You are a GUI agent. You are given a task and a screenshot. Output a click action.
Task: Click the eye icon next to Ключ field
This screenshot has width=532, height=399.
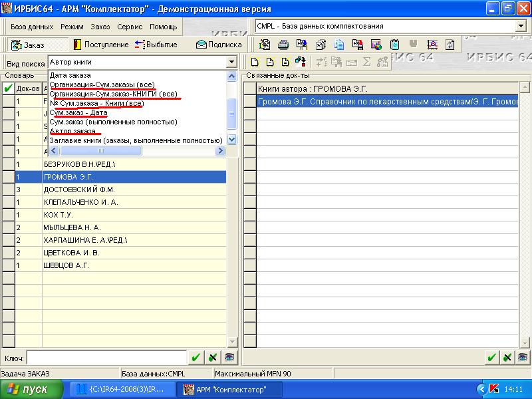[229, 357]
